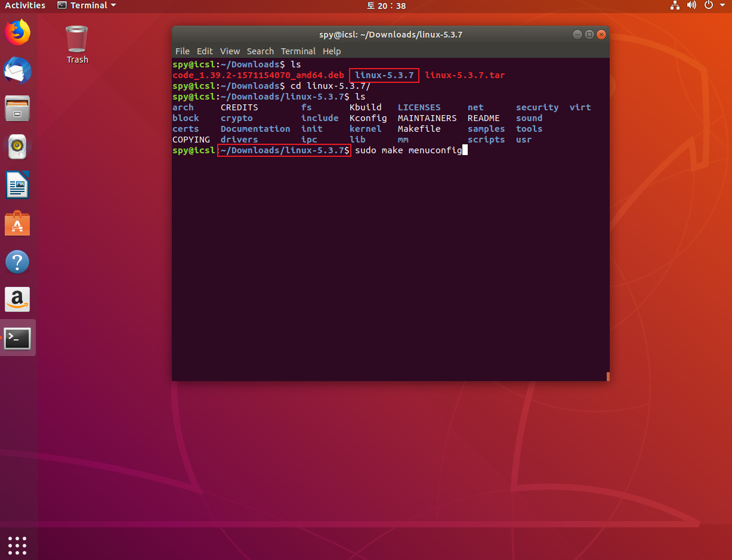Click the 'cd linux-5.3.7/' command text

tap(331, 86)
